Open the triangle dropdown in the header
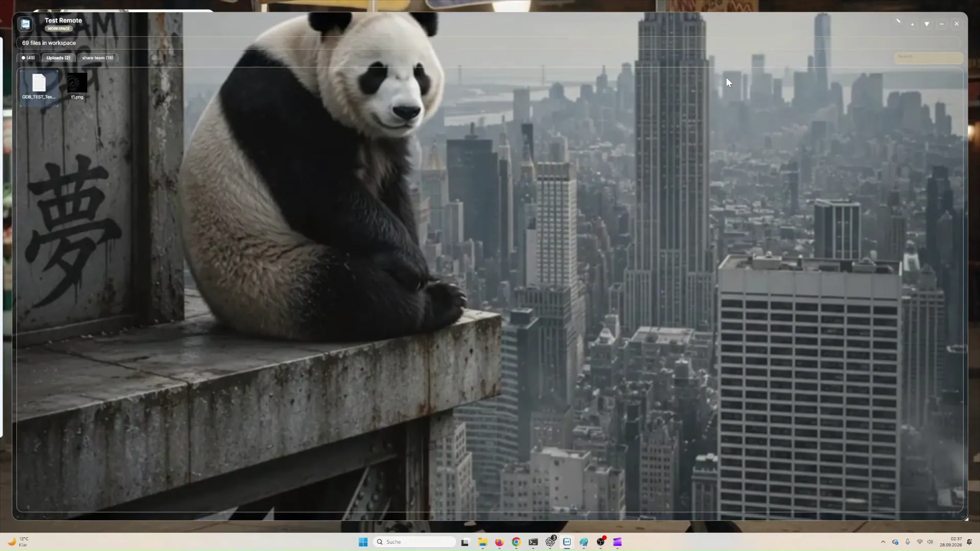The width and height of the screenshot is (980, 551). pos(927,24)
